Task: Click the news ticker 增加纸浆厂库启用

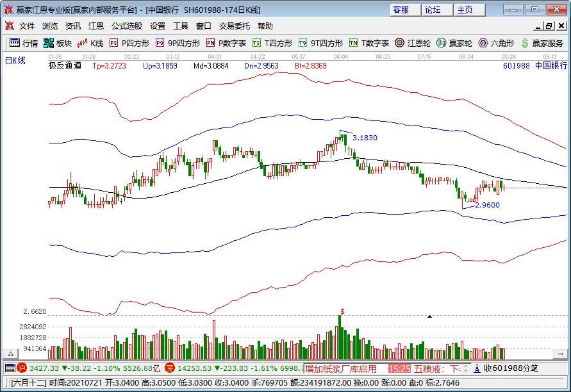Action: click(x=341, y=369)
